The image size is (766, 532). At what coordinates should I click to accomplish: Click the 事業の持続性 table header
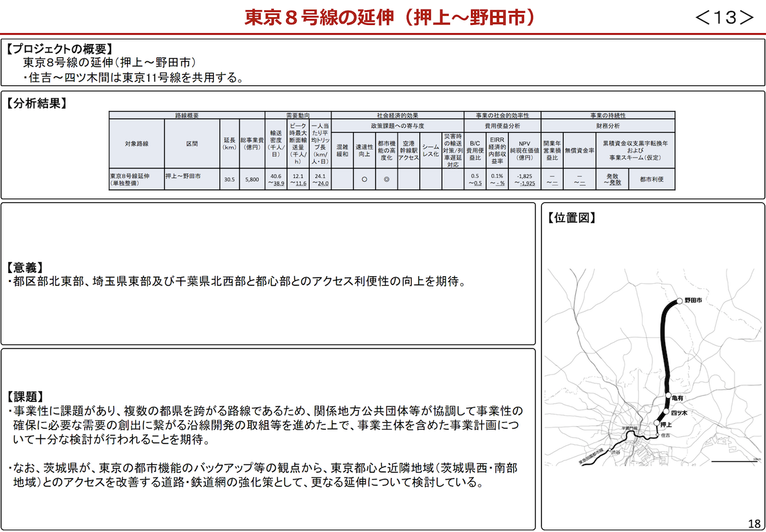click(608, 115)
